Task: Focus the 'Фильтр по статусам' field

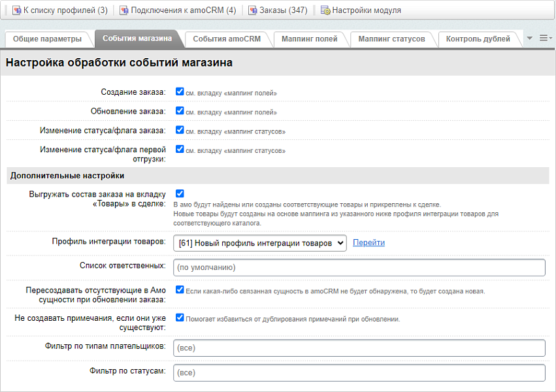Action: (x=359, y=373)
